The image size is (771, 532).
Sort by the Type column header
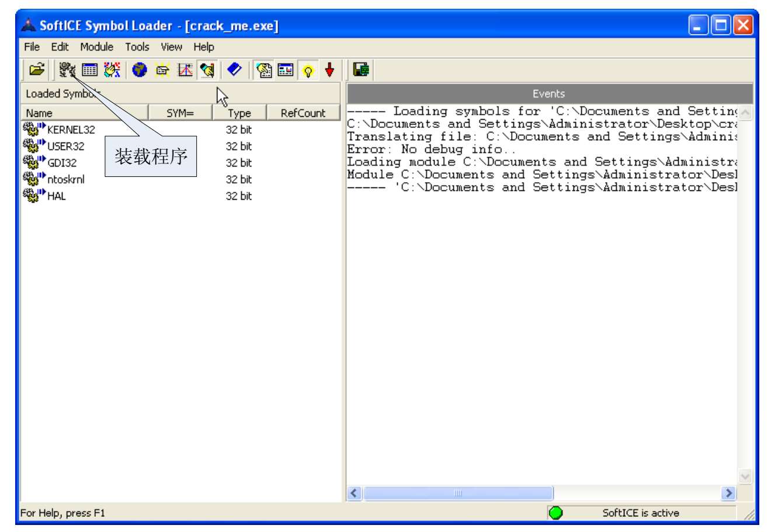click(x=239, y=113)
